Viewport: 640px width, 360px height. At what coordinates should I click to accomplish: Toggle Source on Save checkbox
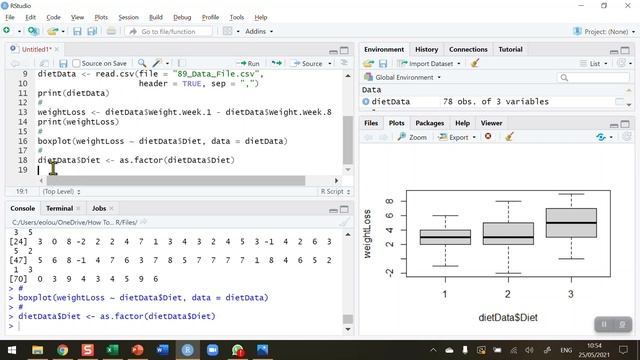76,63
